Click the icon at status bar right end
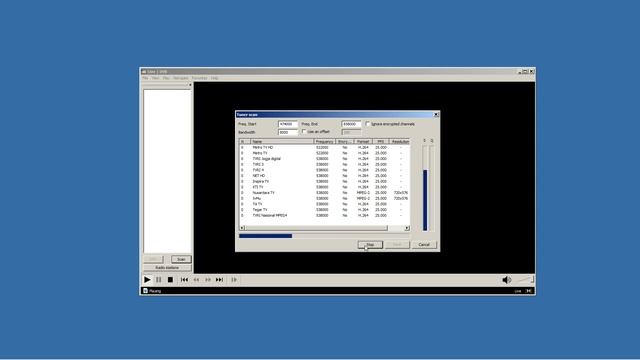 pos(529,291)
